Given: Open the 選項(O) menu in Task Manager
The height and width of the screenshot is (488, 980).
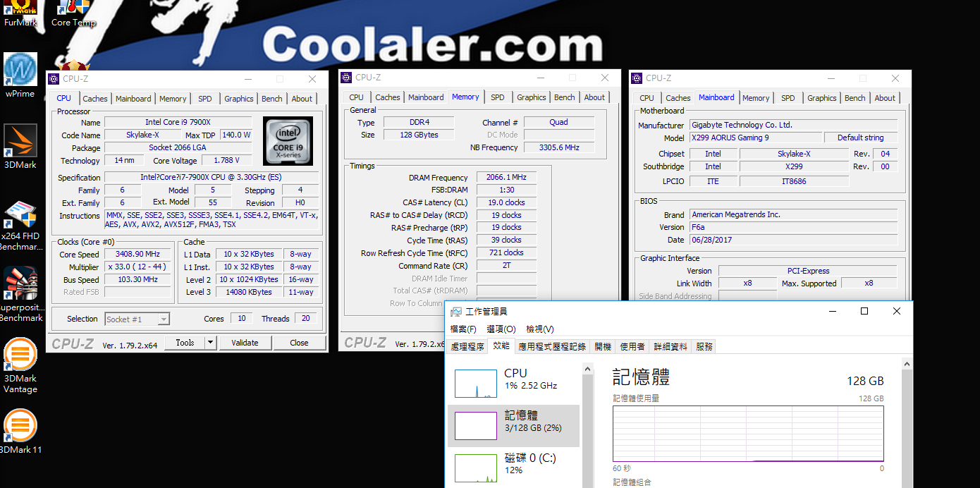Looking at the screenshot, I should (501, 329).
